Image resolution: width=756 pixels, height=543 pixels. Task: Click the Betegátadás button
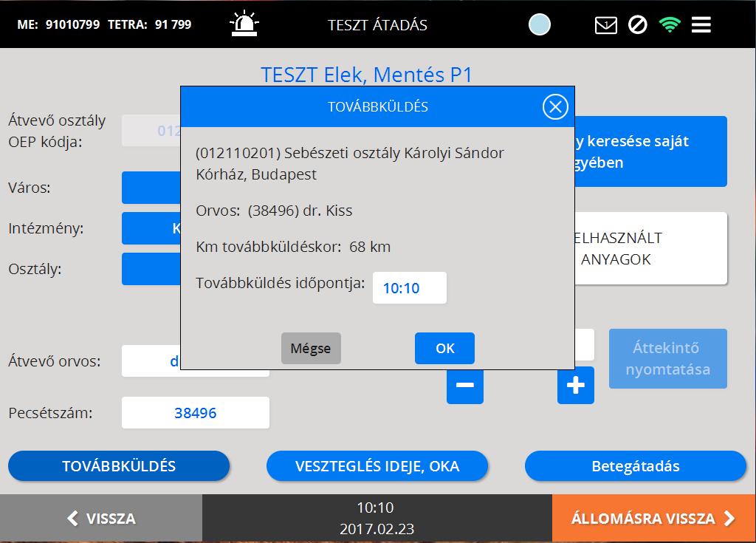[636, 465]
